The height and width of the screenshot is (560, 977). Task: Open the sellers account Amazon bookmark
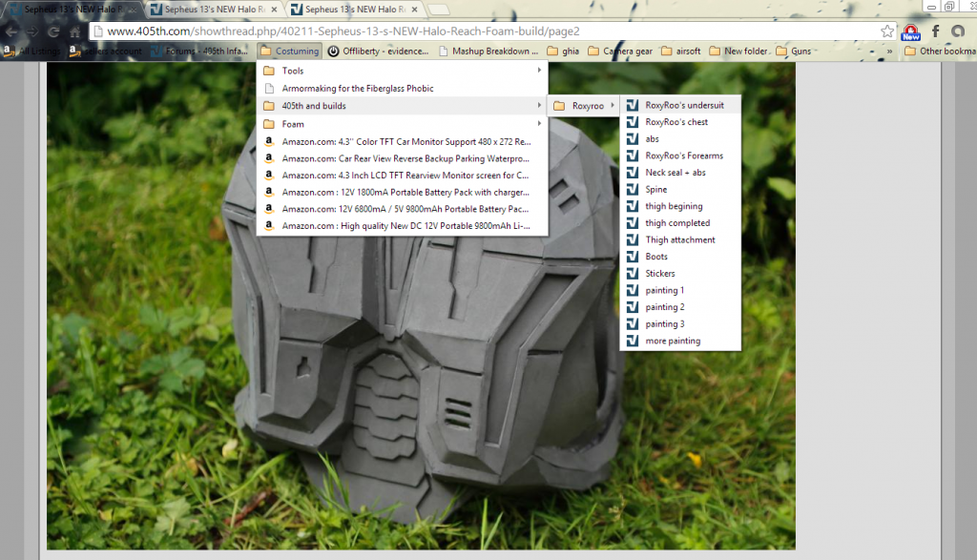tap(106, 52)
